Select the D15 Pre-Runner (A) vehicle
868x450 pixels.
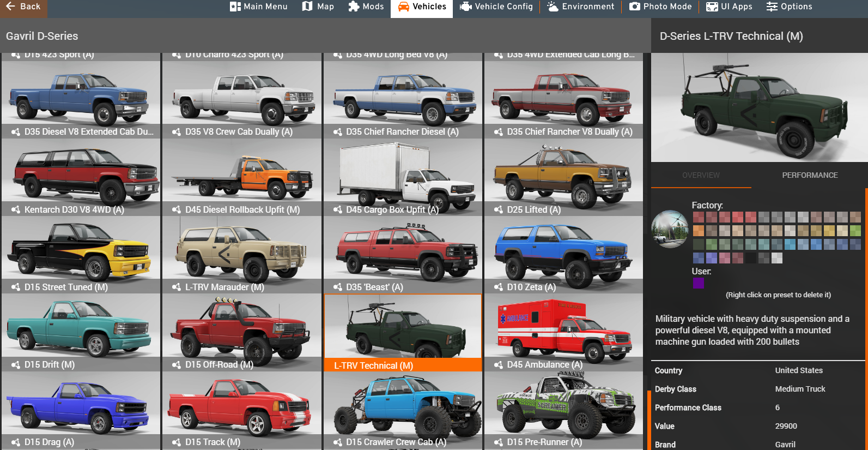point(563,410)
